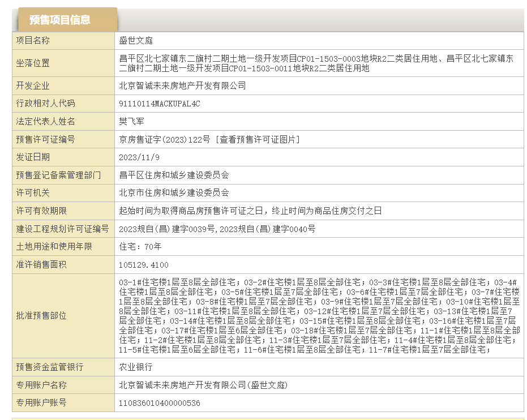Select permit number 京房售证字(2023)122号
The width and height of the screenshot is (527, 420).
pos(165,139)
